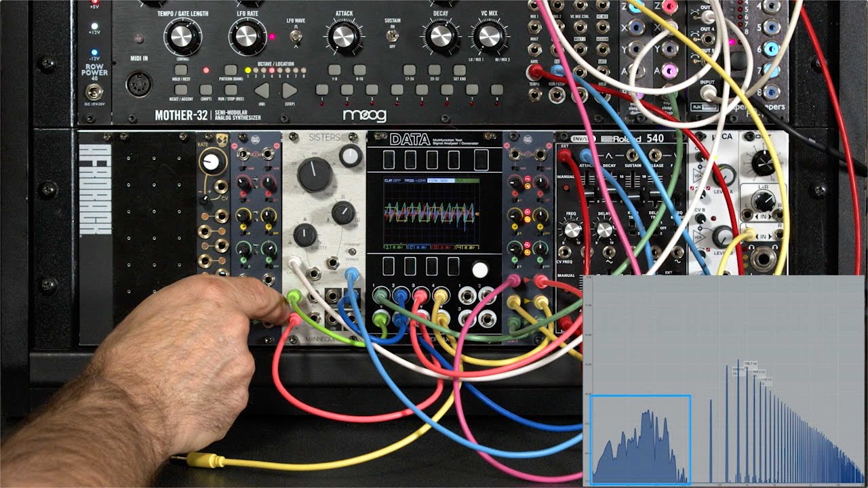This screenshot has width=868, height=488.
Task: Click the CUR:OFF label on DATA screen
Action: click(x=393, y=181)
